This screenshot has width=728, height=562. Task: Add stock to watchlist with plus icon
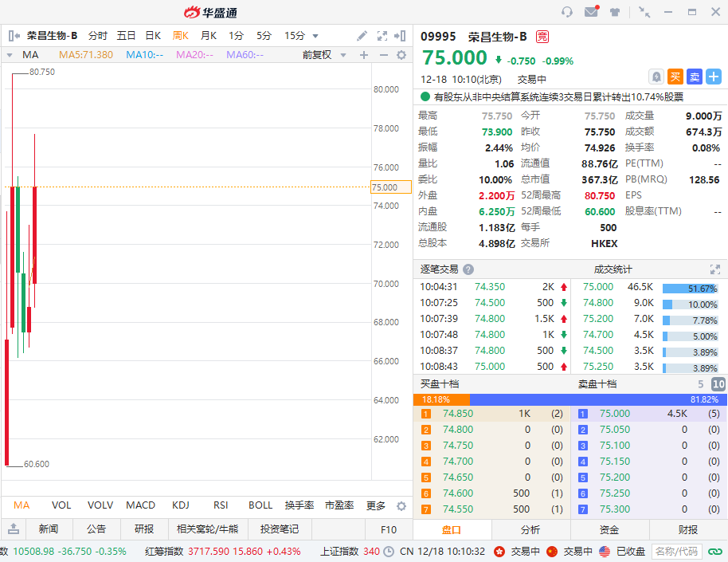tap(714, 77)
